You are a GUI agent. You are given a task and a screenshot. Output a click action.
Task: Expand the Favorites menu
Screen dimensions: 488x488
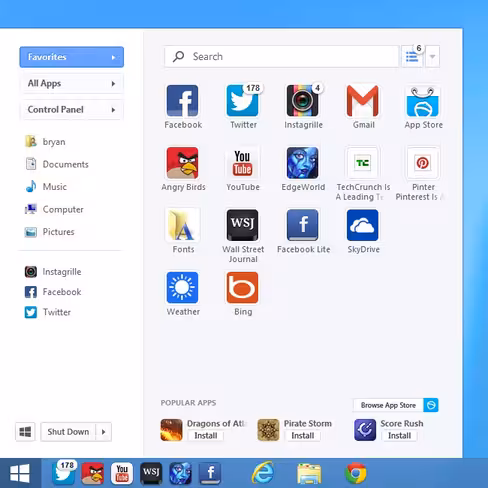click(x=72, y=57)
